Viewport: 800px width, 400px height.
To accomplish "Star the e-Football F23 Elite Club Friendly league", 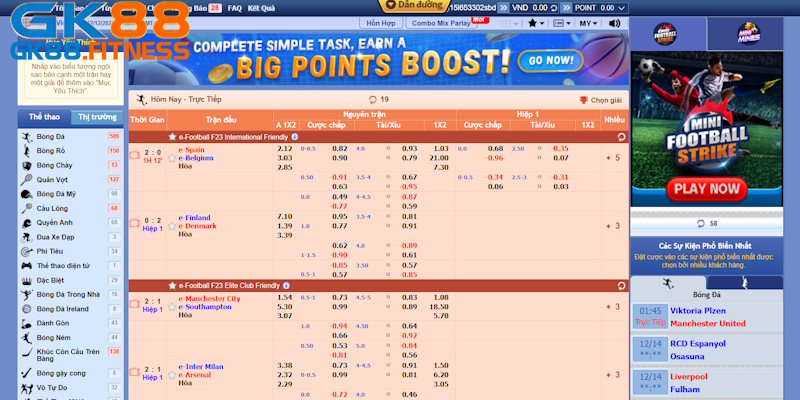I will click(172, 286).
